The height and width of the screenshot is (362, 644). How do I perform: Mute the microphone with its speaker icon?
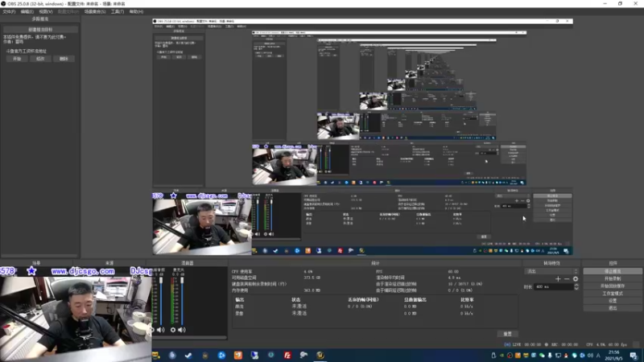(182, 330)
